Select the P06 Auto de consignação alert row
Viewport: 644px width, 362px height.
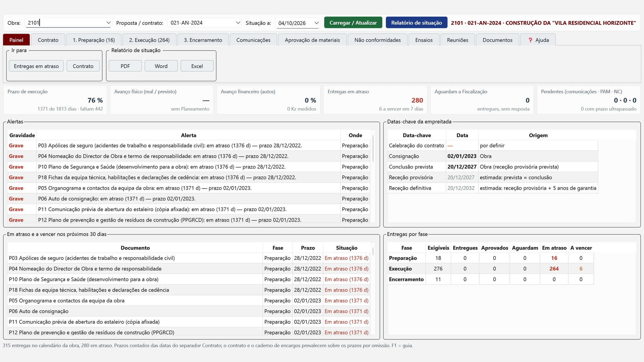click(x=189, y=199)
